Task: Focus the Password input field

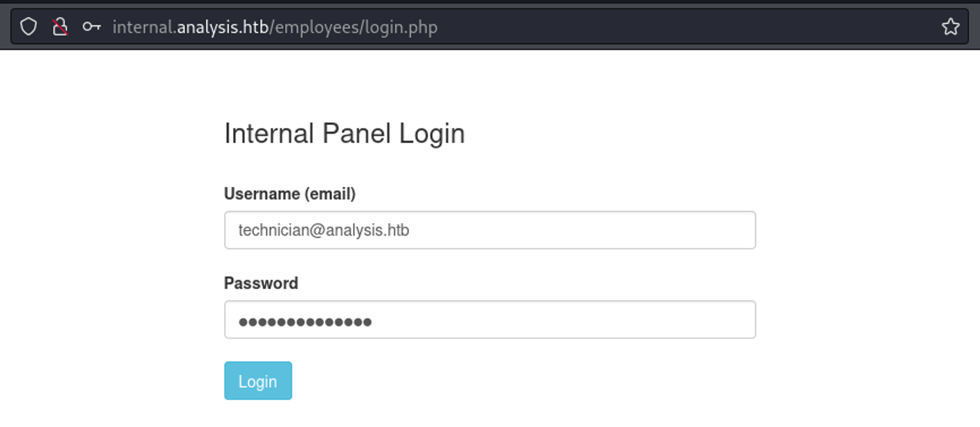Action: (x=489, y=320)
